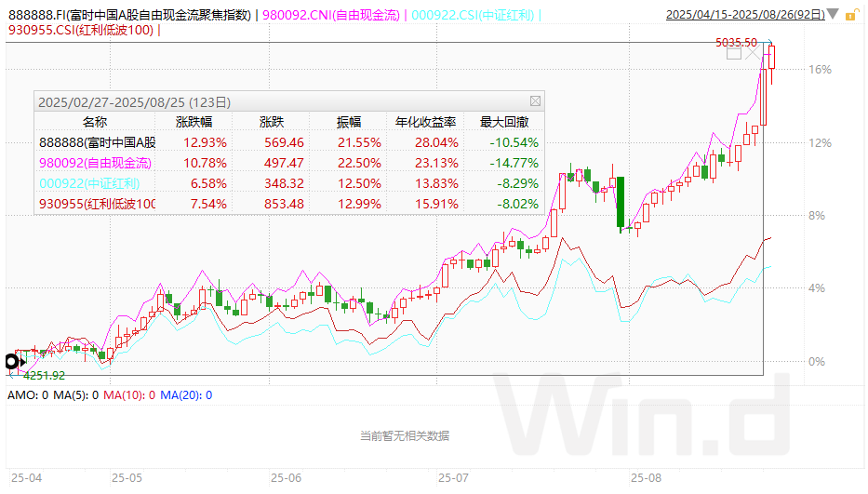Click the black circle arrow marker at chart left

[13, 361]
